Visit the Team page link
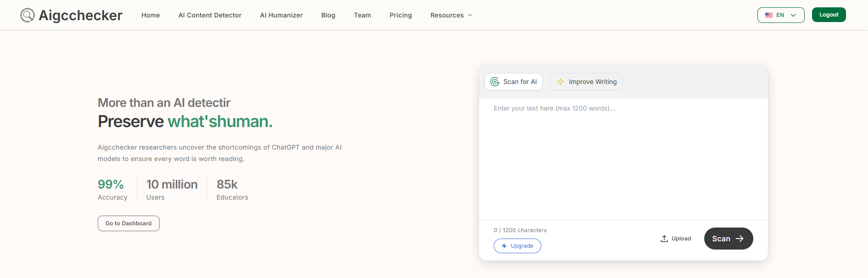Image resolution: width=868 pixels, height=278 pixels. [x=362, y=15]
